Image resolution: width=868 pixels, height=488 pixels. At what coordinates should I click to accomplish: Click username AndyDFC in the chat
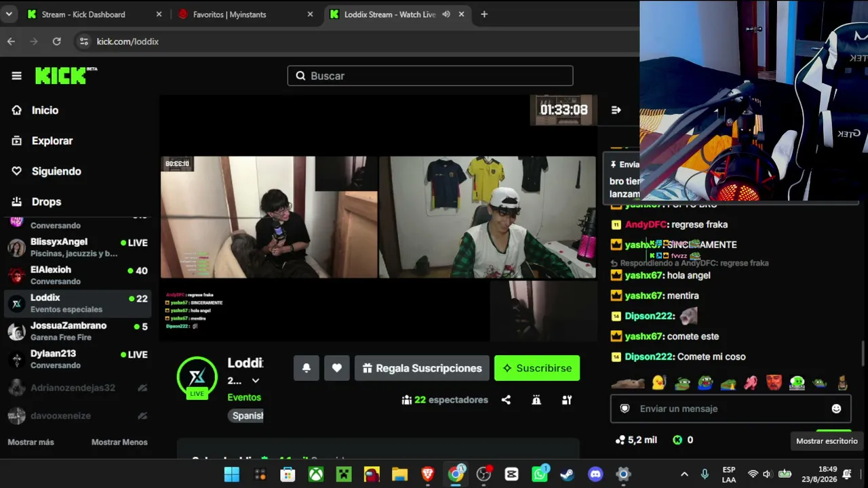646,224
